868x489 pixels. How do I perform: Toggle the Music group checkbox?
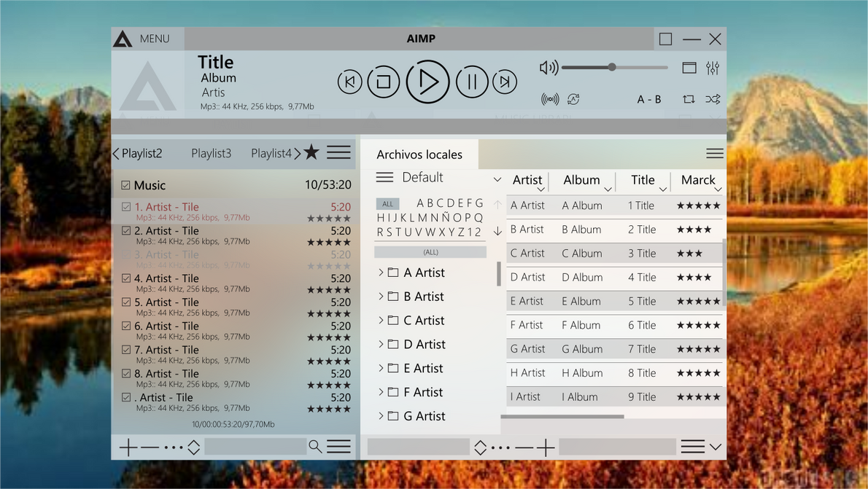point(125,185)
